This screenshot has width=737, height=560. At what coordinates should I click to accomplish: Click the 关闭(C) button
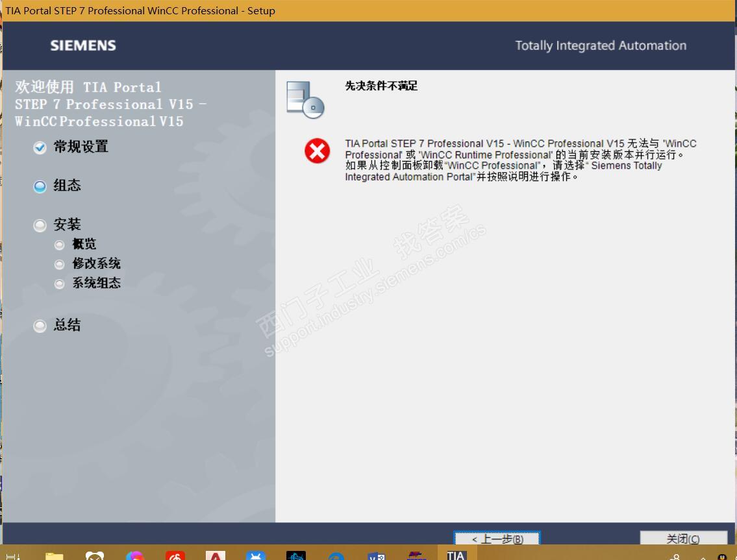pyautogui.click(x=683, y=539)
